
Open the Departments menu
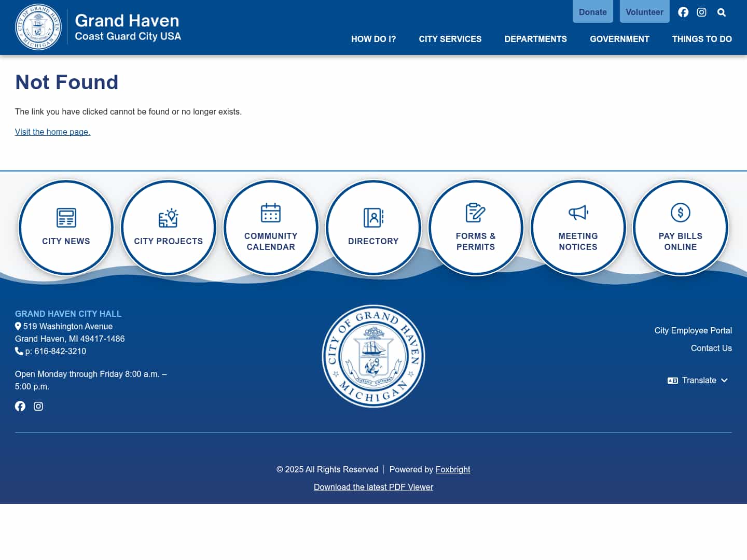[535, 39]
